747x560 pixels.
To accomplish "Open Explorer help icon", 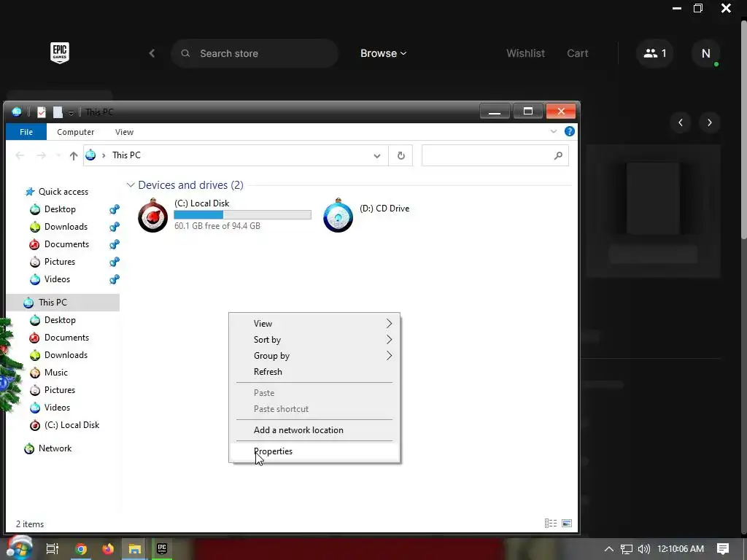I will 569,131.
